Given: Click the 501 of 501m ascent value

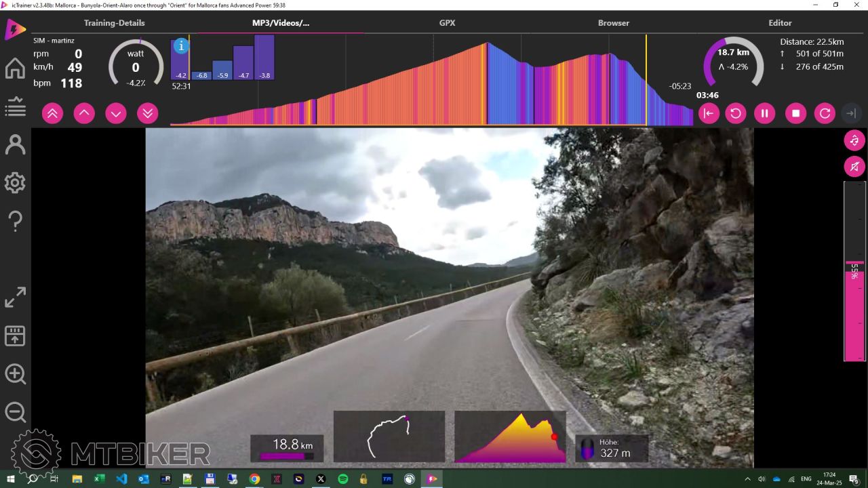Looking at the screenshot, I should click(x=819, y=54).
